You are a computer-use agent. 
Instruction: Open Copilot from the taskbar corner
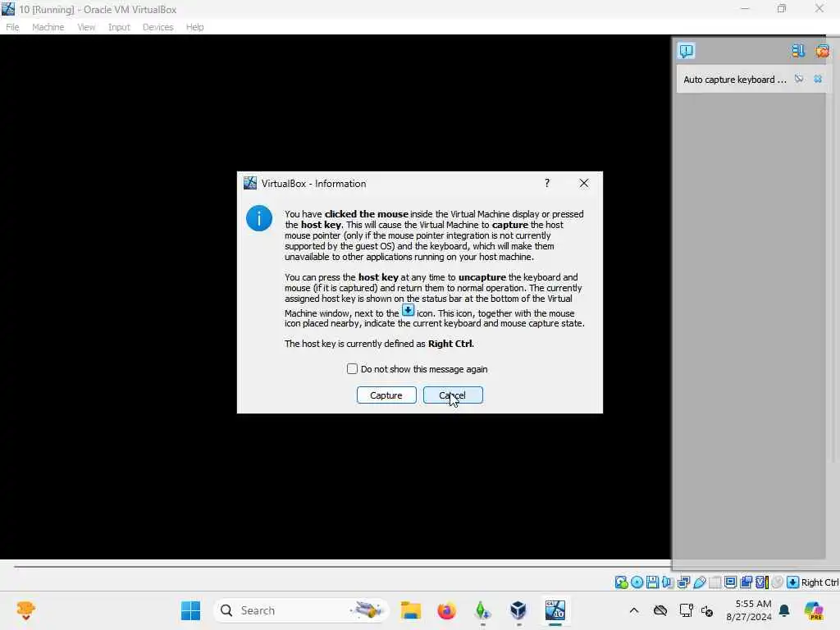click(813, 610)
